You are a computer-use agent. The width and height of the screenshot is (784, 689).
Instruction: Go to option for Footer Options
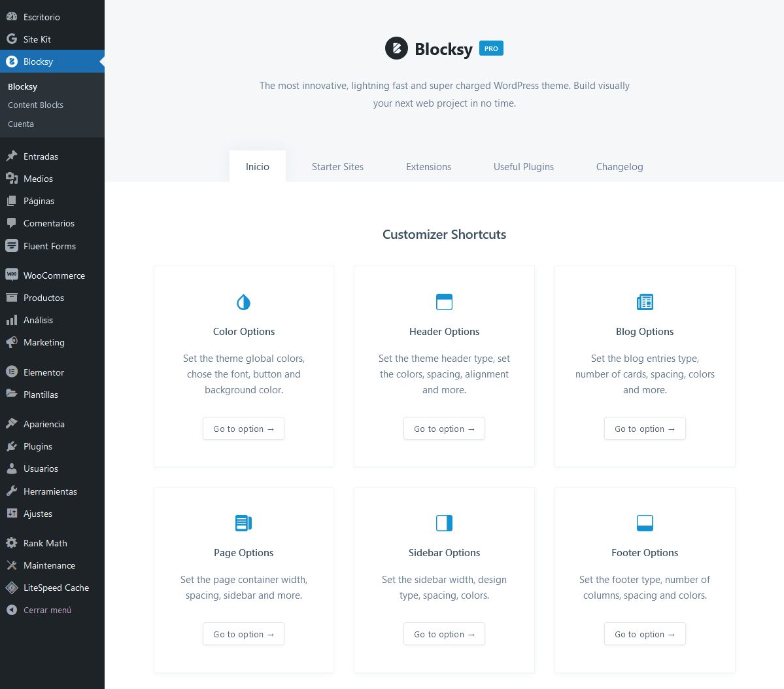point(645,634)
